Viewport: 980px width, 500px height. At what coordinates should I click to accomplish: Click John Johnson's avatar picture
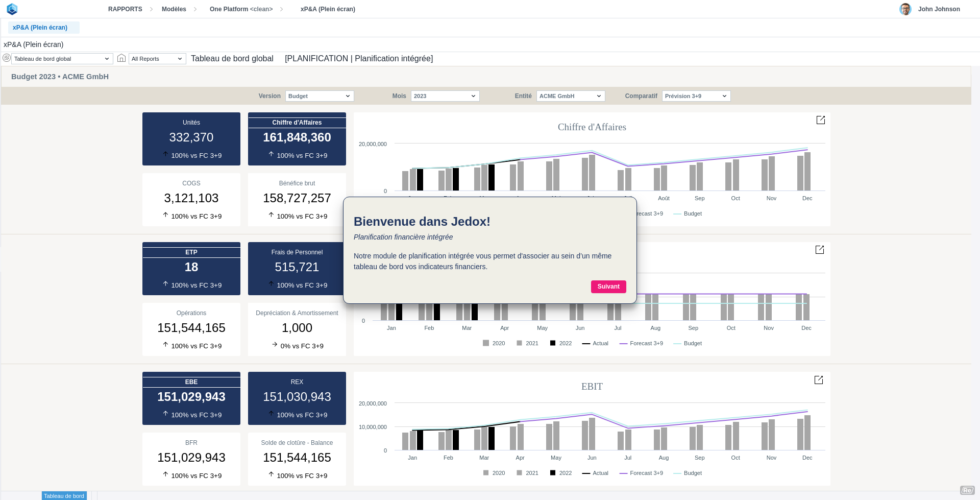905,9
